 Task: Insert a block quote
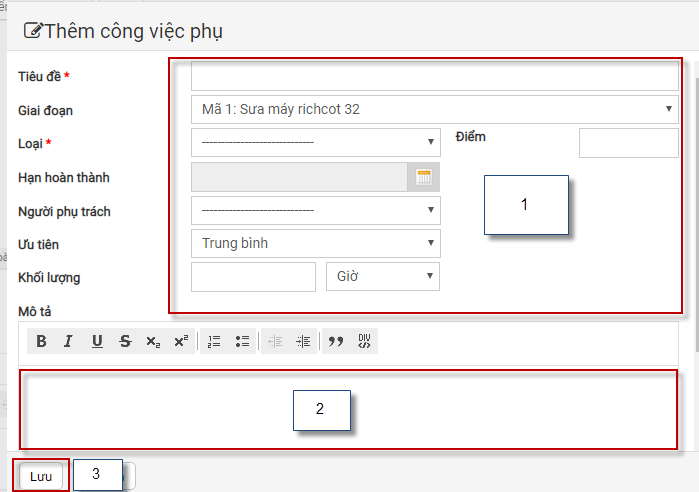click(x=336, y=341)
